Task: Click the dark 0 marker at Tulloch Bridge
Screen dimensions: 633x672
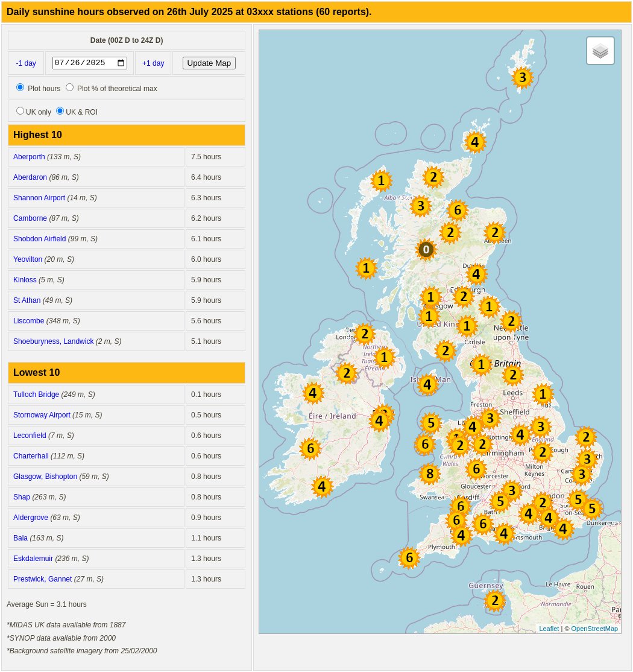Action: click(x=426, y=249)
